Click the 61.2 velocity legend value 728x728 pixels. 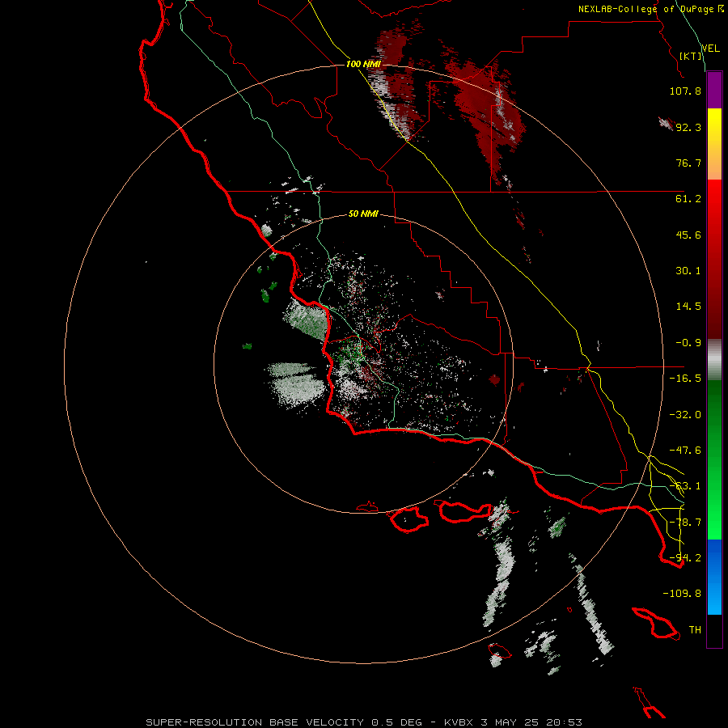pos(688,199)
